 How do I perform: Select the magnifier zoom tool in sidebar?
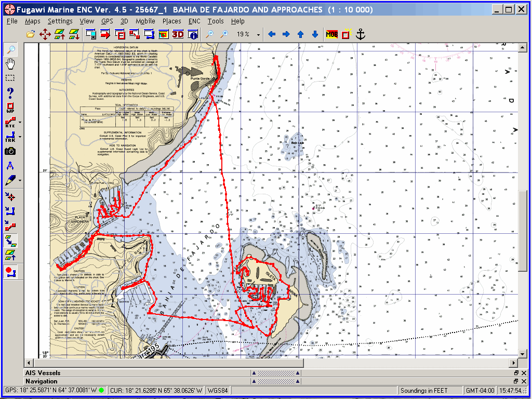tap(11, 49)
